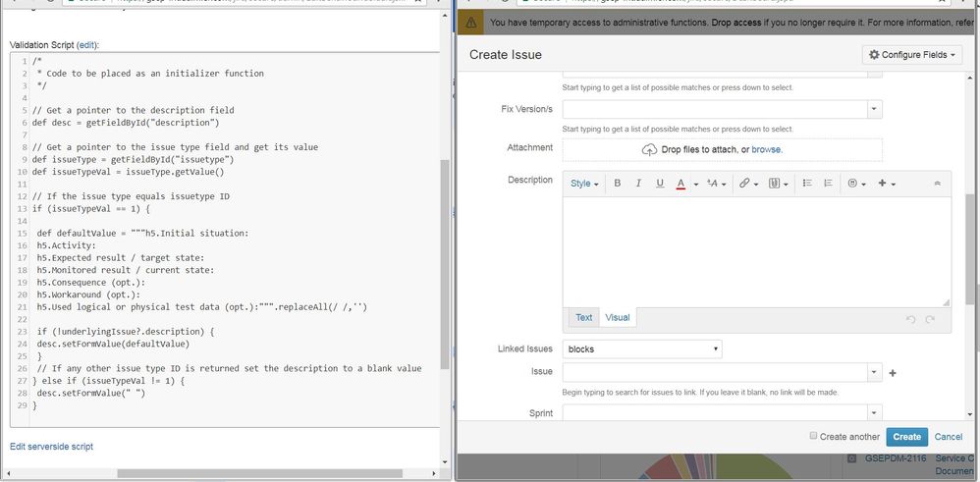Toggle the Create another checkbox
This screenshot has width=980, height=482.
coord(813,436)
